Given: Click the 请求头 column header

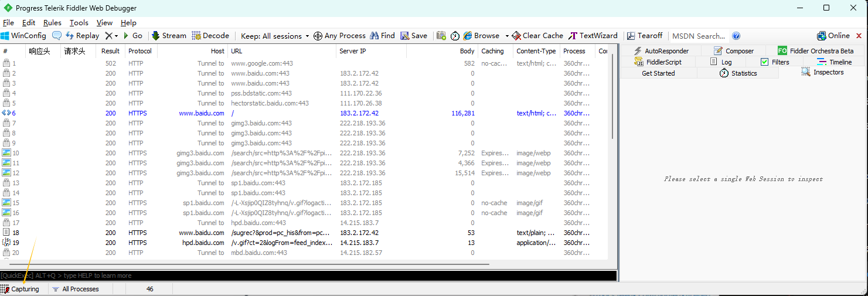Looking at the screenshot, I should pos(78,51).
